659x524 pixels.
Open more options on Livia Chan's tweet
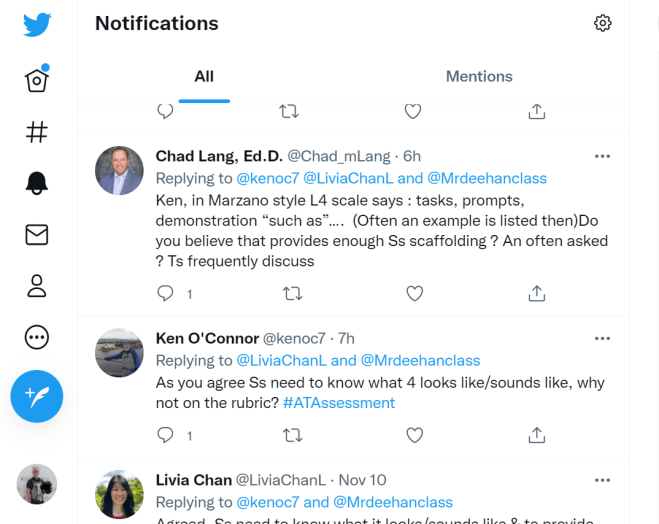[x=602, y=480]
